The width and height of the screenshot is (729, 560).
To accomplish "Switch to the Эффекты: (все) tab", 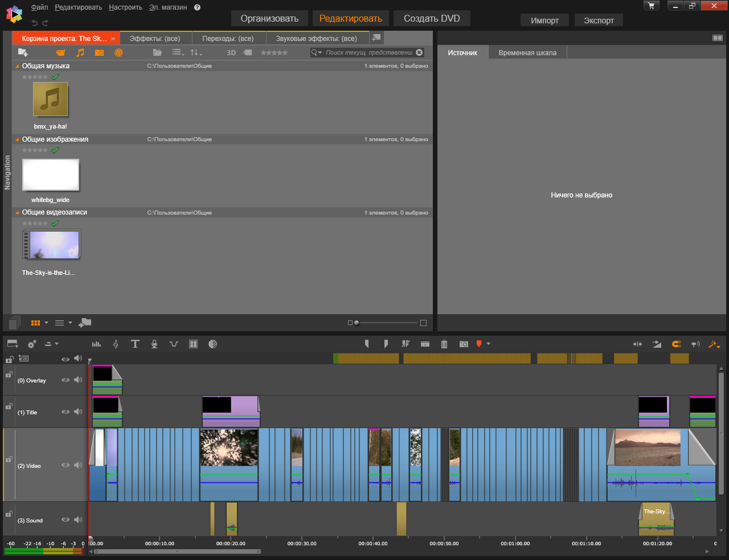I will 155,38.
